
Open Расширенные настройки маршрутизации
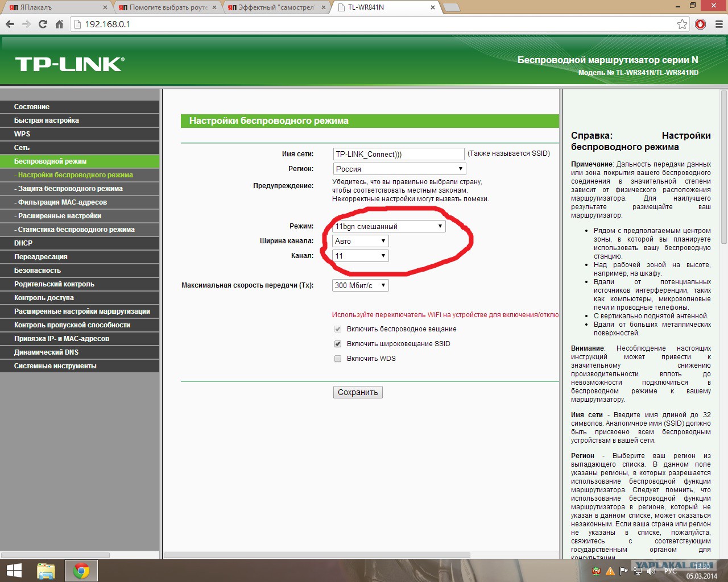(x=80, y=311)
